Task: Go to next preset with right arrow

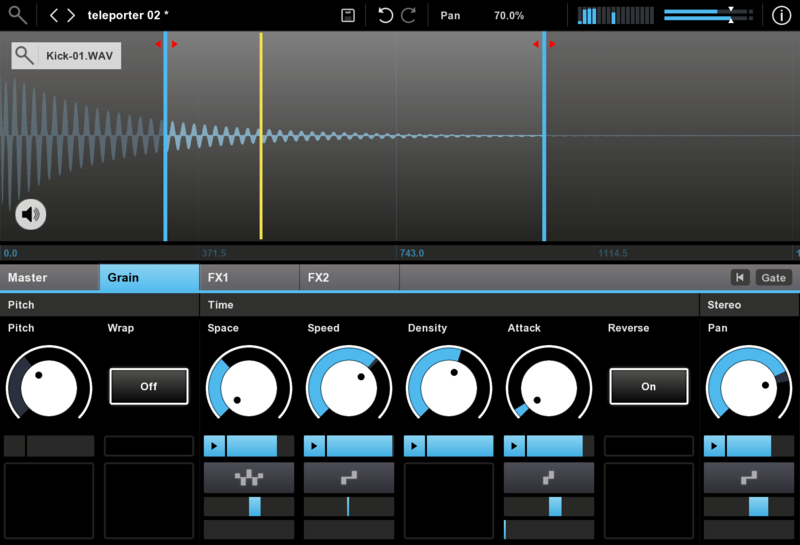Action: (70, 16)
